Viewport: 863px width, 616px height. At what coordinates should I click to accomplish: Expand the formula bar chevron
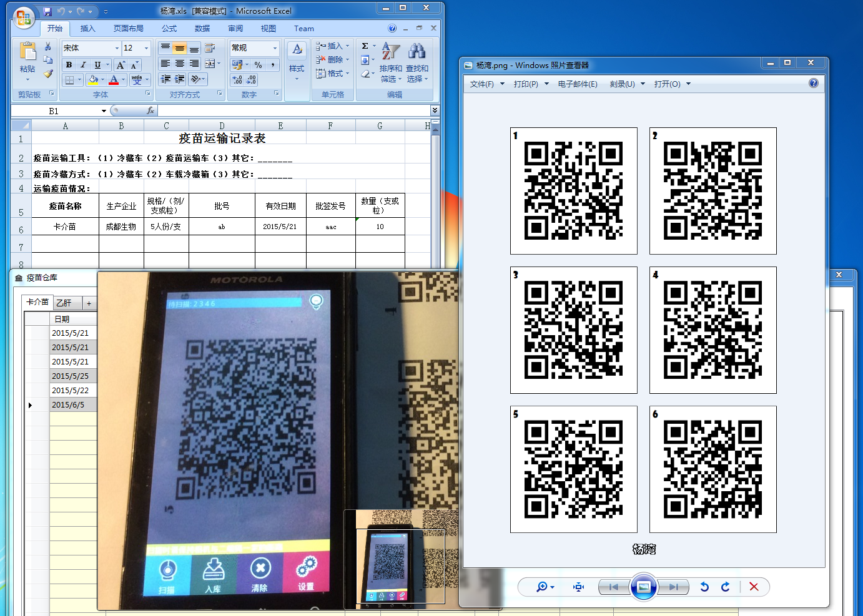(x=435, y=110)
